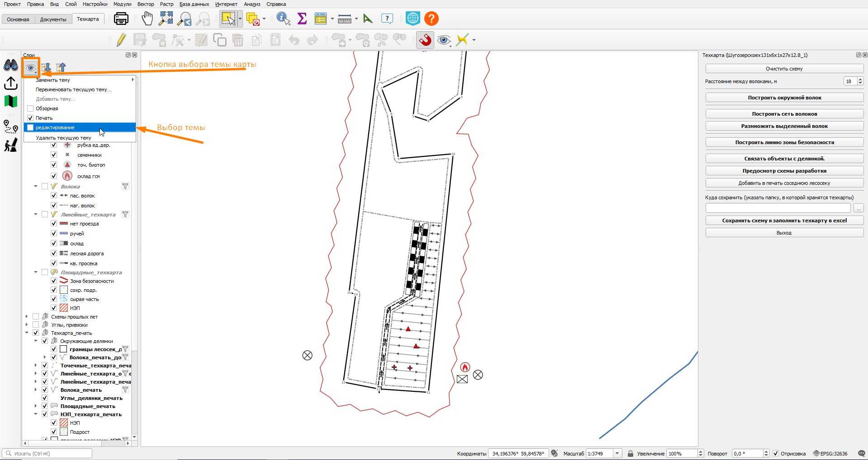
Task: Click the orange help question mark icon
Action: point(432,19)
